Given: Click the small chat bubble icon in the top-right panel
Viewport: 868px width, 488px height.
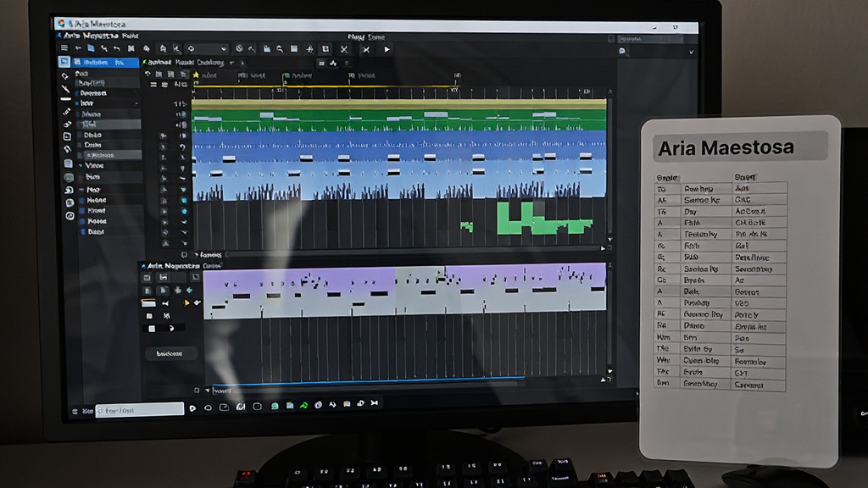Looking at the screenshot, I should pos(622,51).
